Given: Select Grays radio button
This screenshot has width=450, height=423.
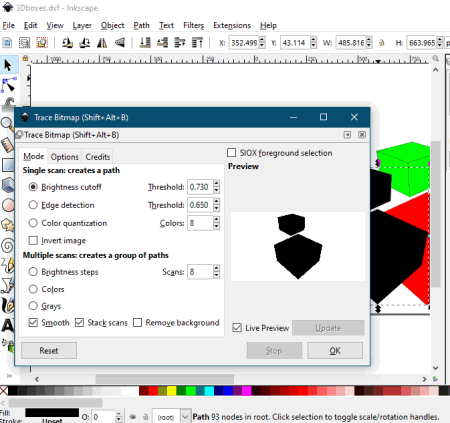Looking at the screenshot, I should click(x=33, y=306).
